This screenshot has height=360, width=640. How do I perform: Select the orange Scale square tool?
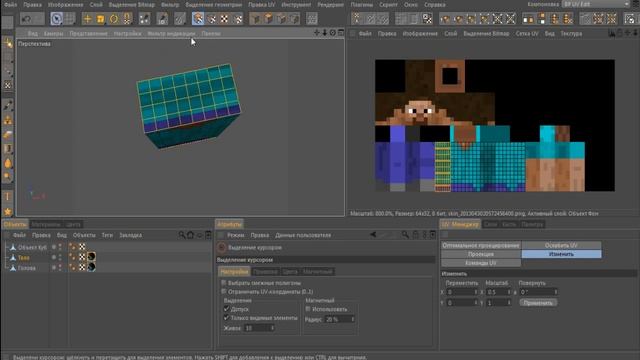click(x=100, y=19)
